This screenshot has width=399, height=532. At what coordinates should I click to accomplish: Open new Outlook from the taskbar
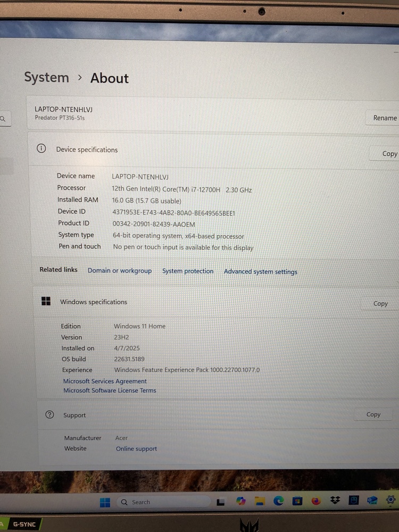[x=372, y=500]
